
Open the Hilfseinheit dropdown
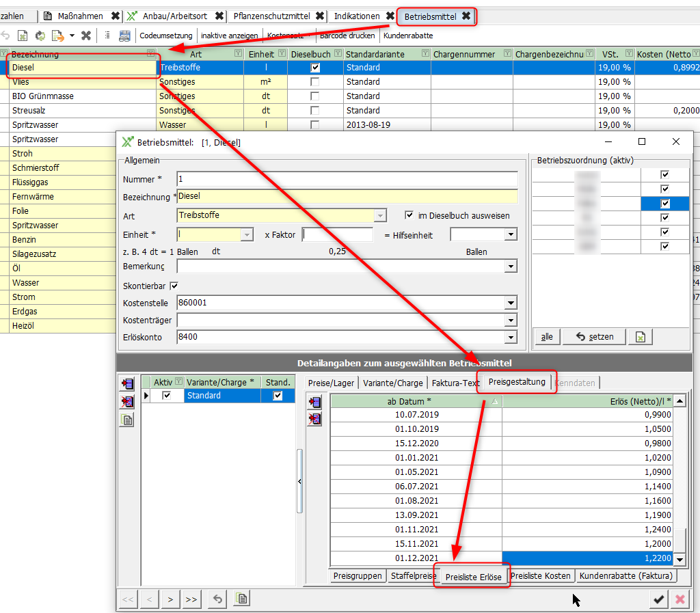click(x=510, y=234)
